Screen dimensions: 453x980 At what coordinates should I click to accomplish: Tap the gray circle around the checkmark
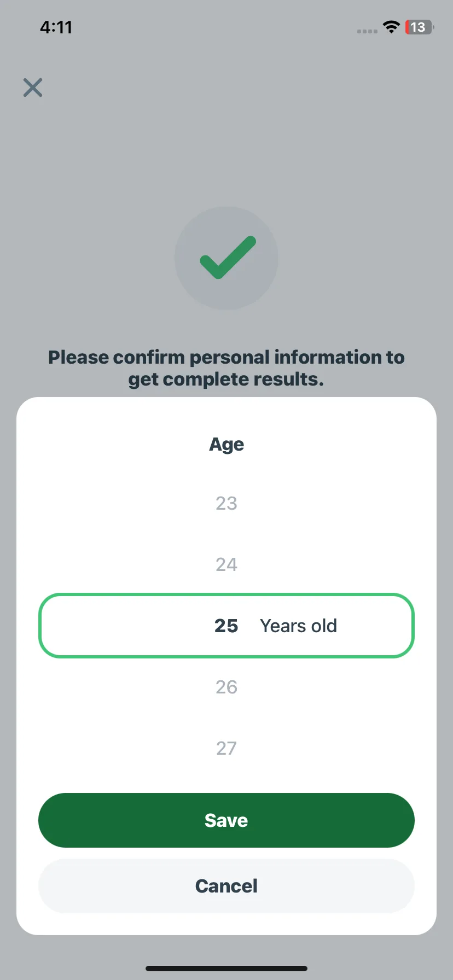pyautogui.click(x=226, y=258)
